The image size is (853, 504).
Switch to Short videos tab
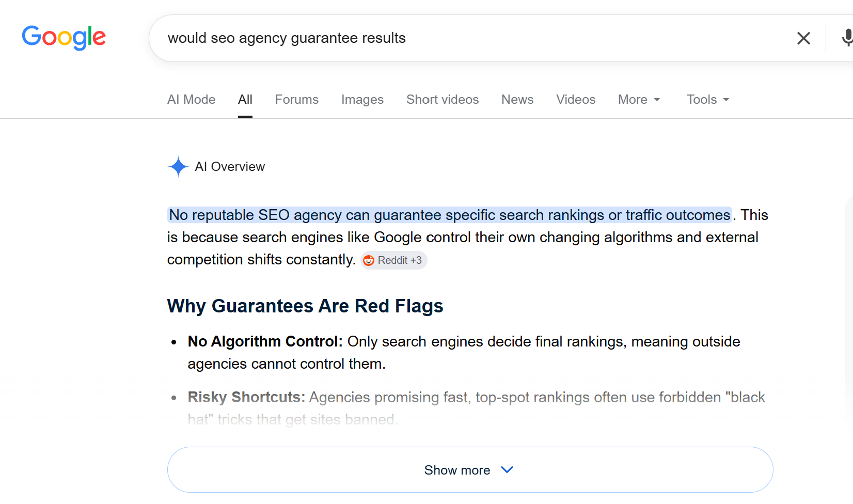pos(443,100)
